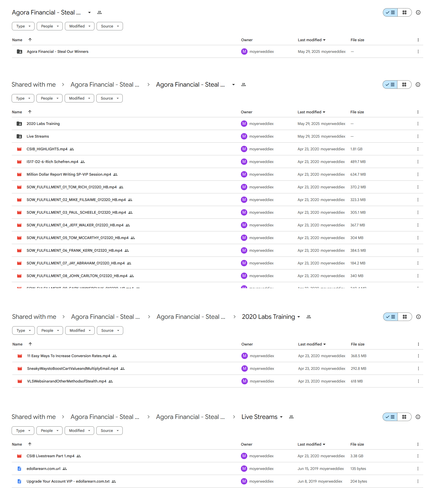Open more actions for IS17-D2-6-Rich Schefren.mp4
The height and width of the screenshot is (504, 438).
coord(418,162)
